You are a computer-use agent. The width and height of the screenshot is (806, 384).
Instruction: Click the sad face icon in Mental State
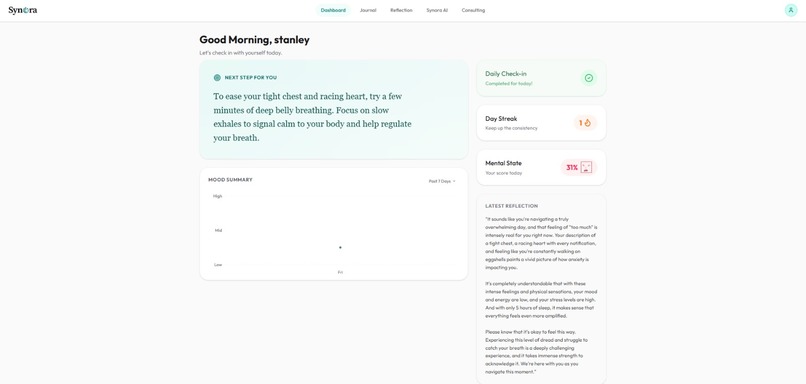(587, 167)
